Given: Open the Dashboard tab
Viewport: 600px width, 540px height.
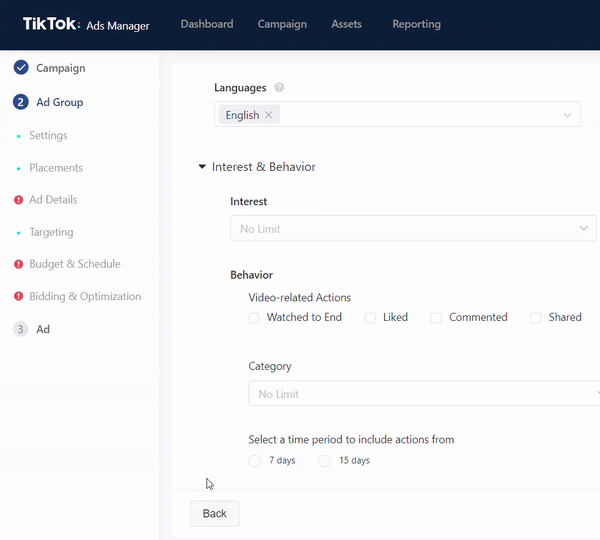Looking at the screenshot, I should coord(207,24).
